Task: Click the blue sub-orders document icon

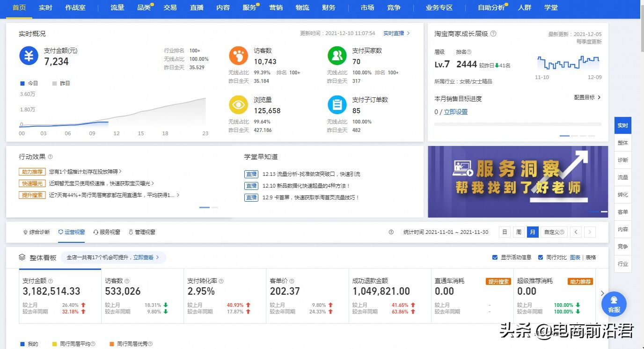Action: tap(337, 105)
